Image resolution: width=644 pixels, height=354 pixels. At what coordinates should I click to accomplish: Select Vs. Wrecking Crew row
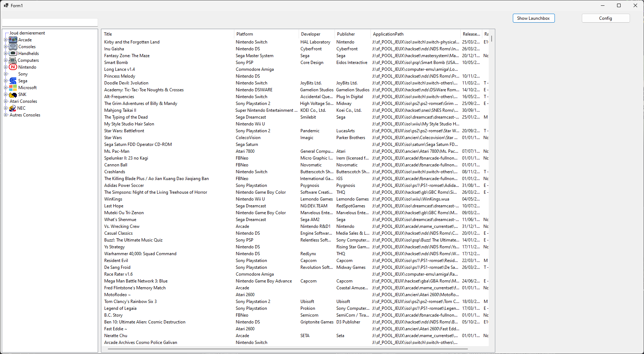pos(295,226)
